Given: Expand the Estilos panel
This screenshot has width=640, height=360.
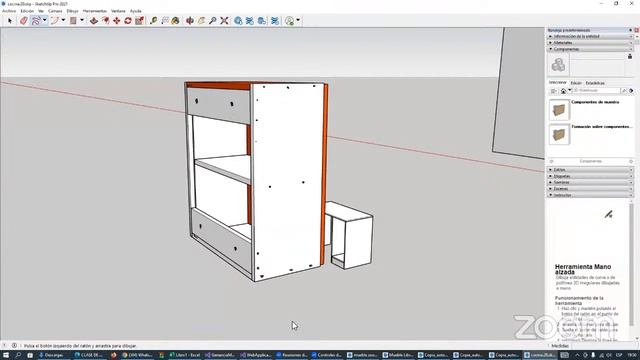Looking at the screenshot, I should click(x=590, y=169).
